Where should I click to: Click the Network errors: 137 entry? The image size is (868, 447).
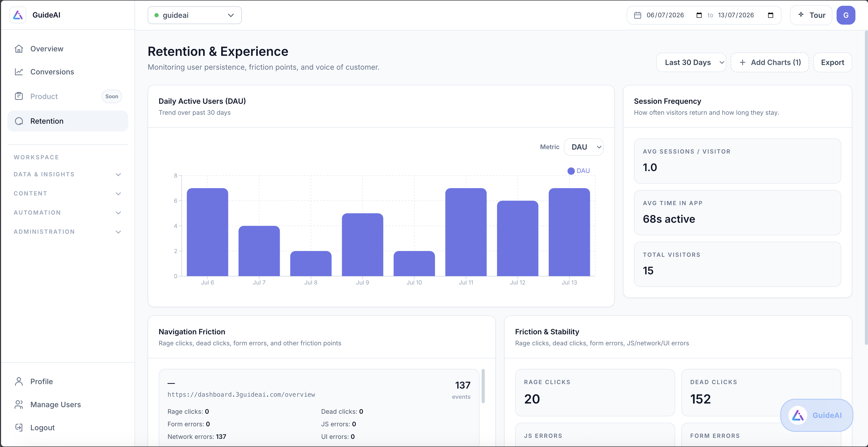click(197, 437)
